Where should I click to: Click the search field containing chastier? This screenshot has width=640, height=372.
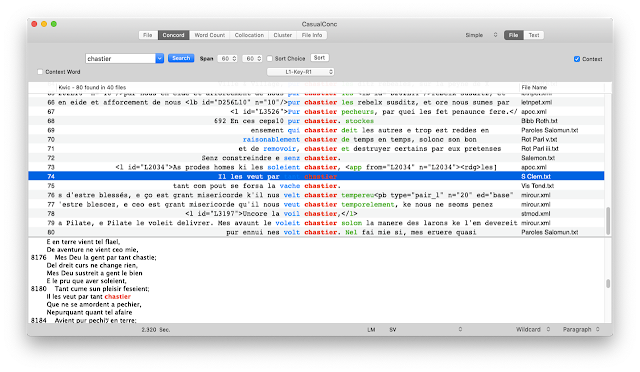tap(120, 58)
